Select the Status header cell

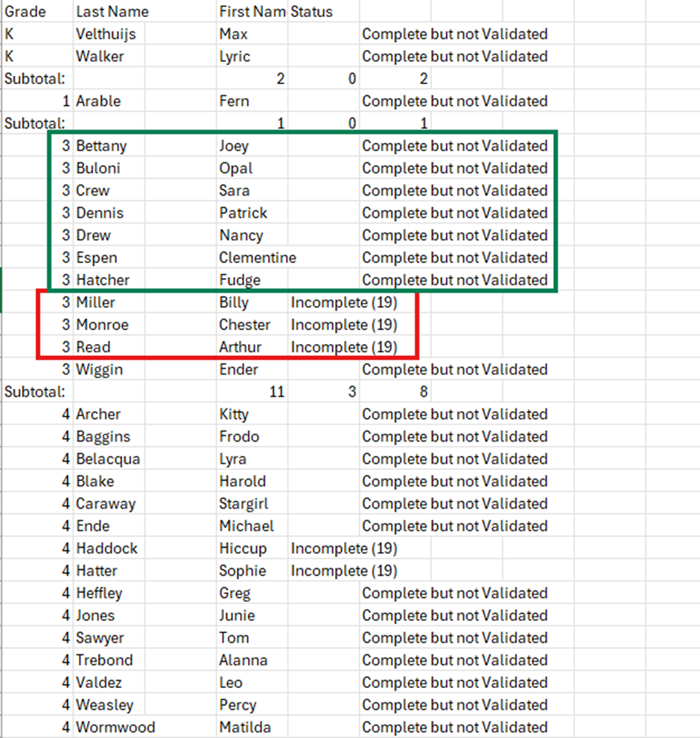(x=323, y=11)
